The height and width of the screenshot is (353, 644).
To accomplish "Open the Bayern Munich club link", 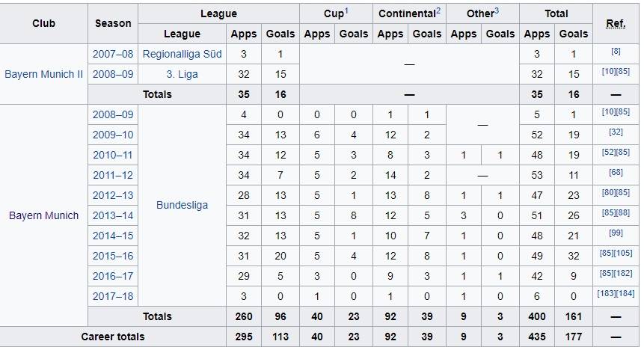I will pos(43,215).
